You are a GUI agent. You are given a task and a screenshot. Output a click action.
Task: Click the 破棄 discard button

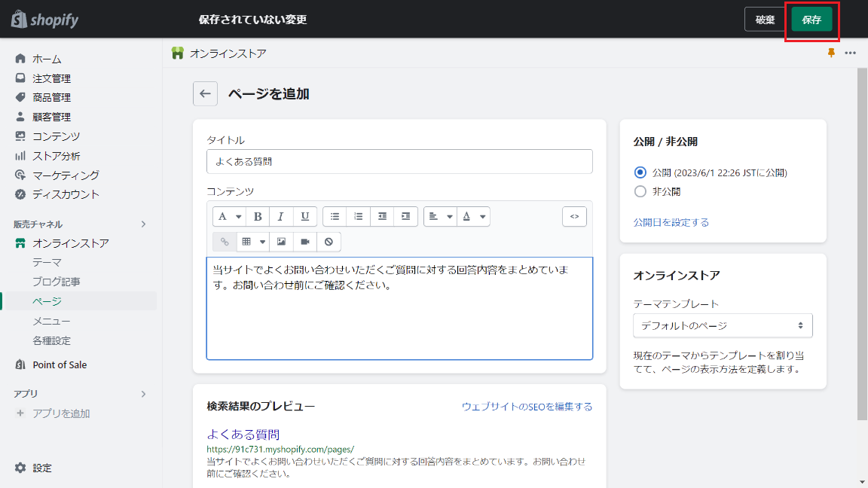click(765, 20)
